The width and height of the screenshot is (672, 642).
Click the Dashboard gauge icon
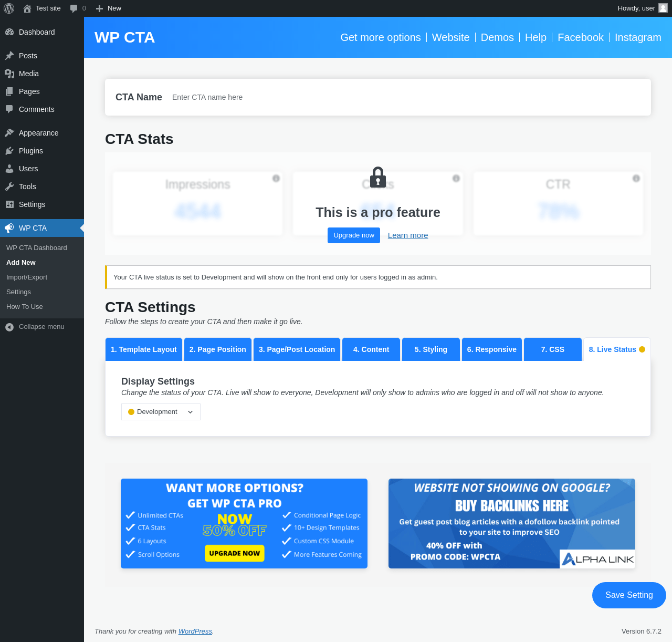click(x=9, y=32)
